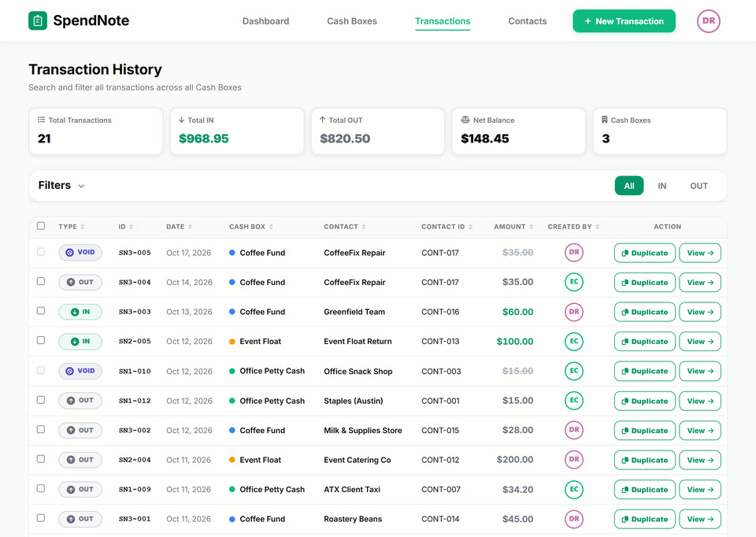Click the IN badge on SN2-005
The width and height of the screenshot is (756, 537).
(x=80, y=341)
